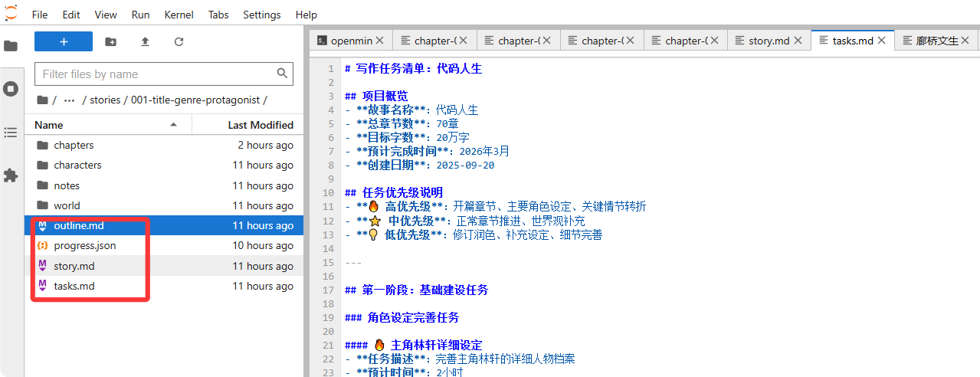
Task: Select the characters folder row
Action: coord(164,165)
